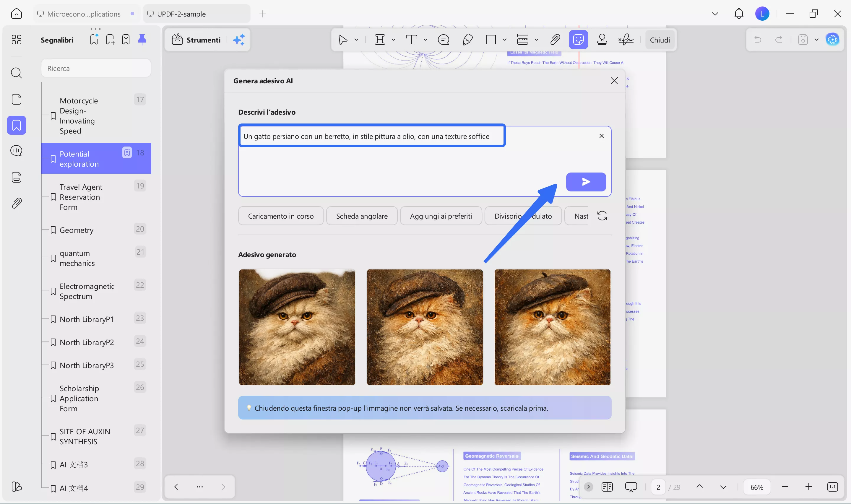851x504 pixels.
Task: Open the Strumenti menu
Action: point(196,40)
